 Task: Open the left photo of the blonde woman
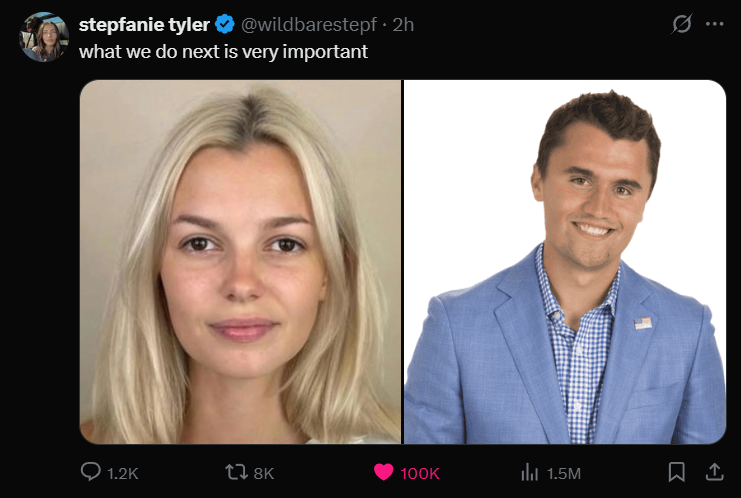[240, 262]
